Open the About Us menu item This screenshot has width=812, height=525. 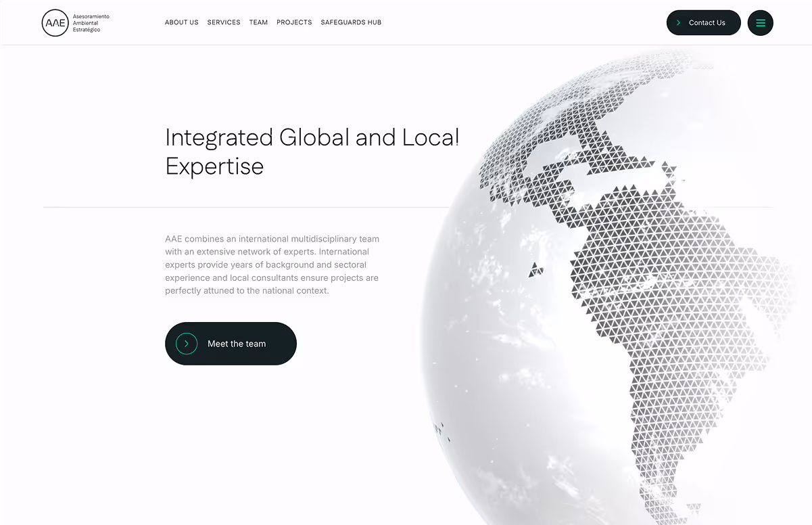[182, 22]
